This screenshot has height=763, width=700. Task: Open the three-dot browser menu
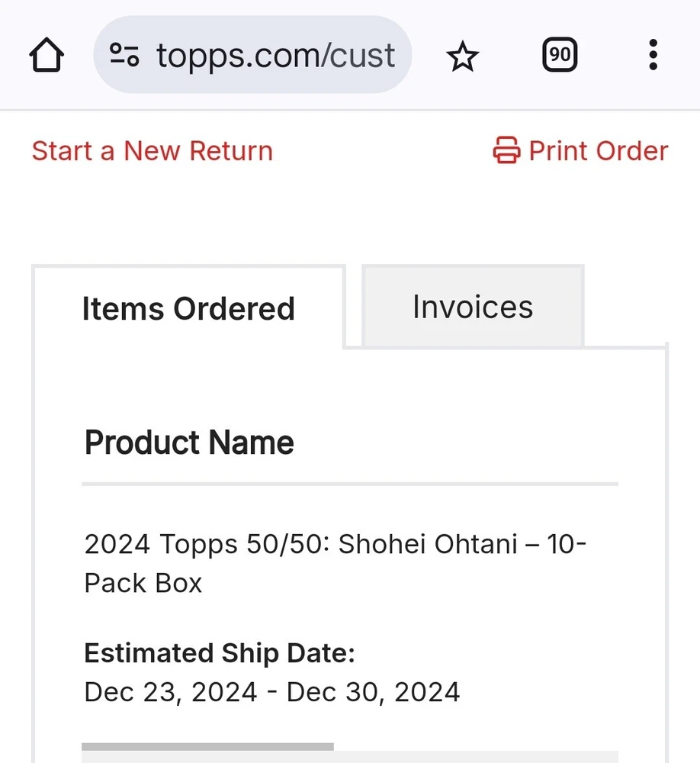coord(653,55)
